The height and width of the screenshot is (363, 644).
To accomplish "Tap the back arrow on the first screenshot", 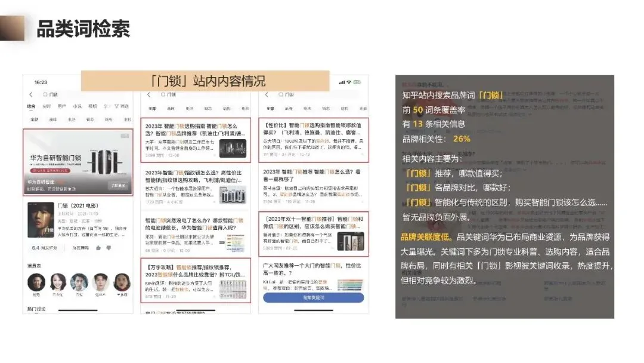I will pyautogui.click(x=30, y=95).
